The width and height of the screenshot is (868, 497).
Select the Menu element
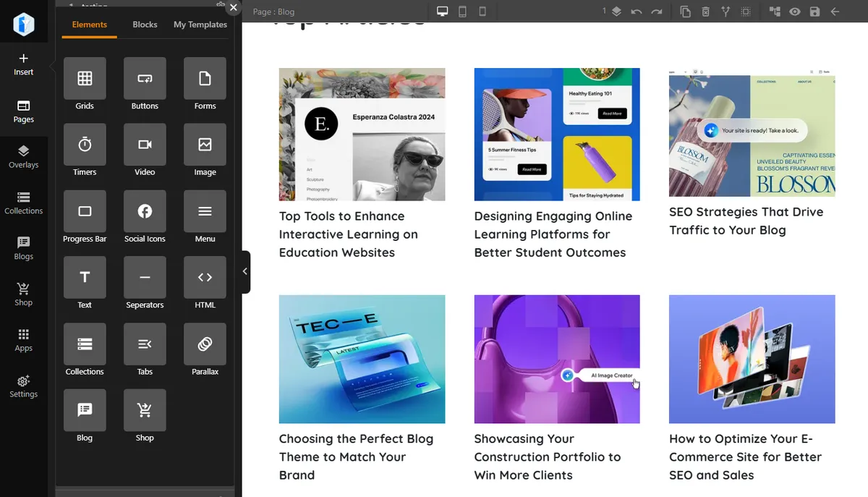pos(205,211)
